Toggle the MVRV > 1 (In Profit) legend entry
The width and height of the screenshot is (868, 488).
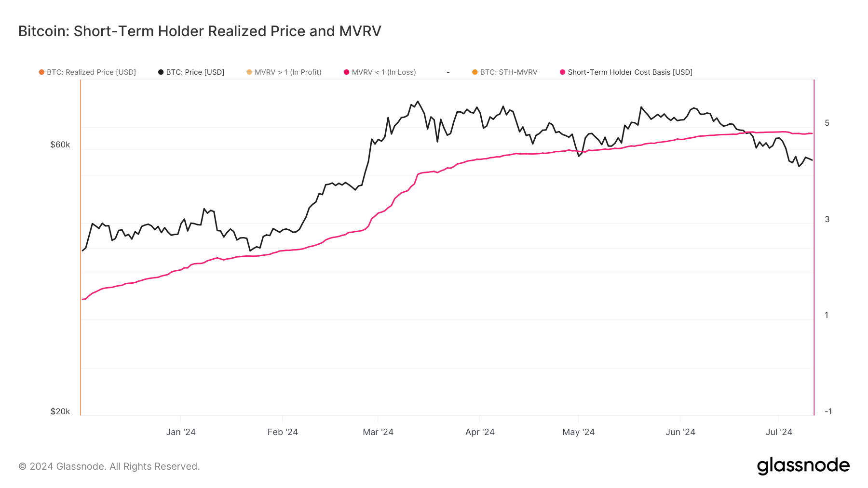pyautogui.click(x=284, y=72)
